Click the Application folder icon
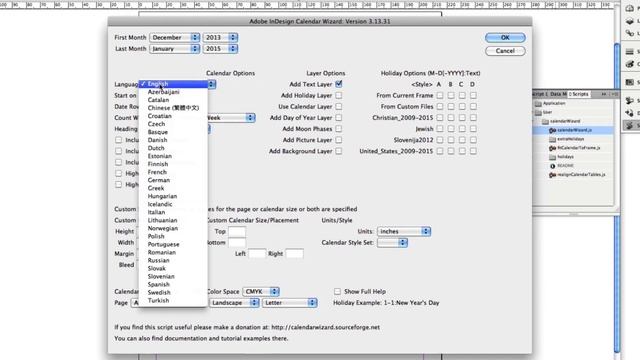 pos(538,104)
